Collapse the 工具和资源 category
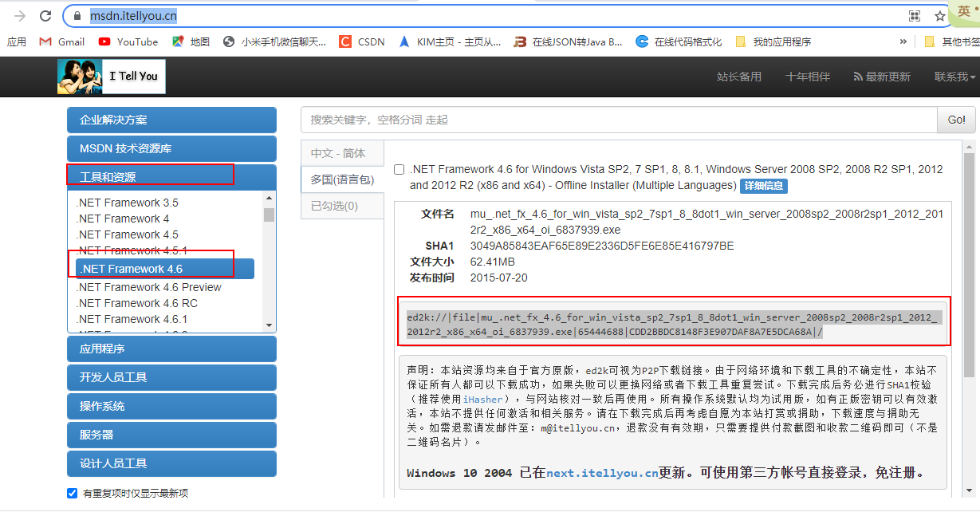 [171, 177]
